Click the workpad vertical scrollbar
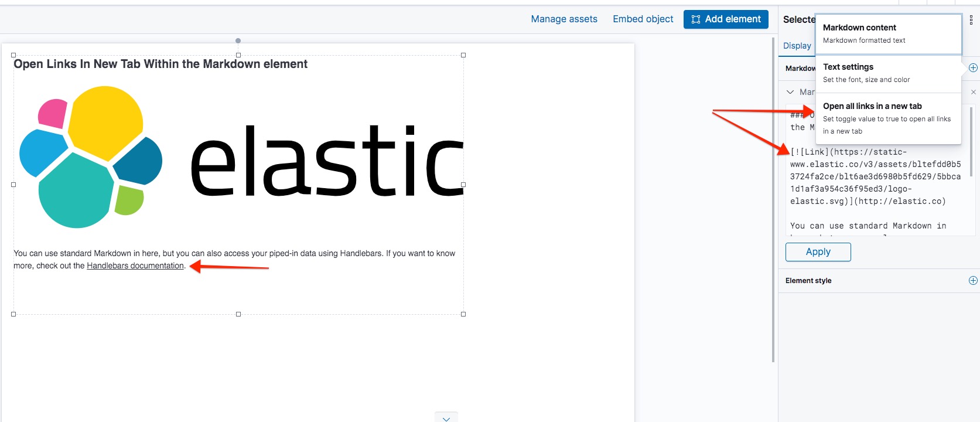The image size is (980, 422). click(x=773, y=199)
